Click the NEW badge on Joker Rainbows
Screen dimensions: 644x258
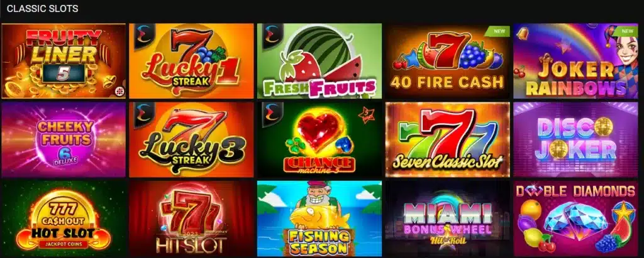coord(626,31)
